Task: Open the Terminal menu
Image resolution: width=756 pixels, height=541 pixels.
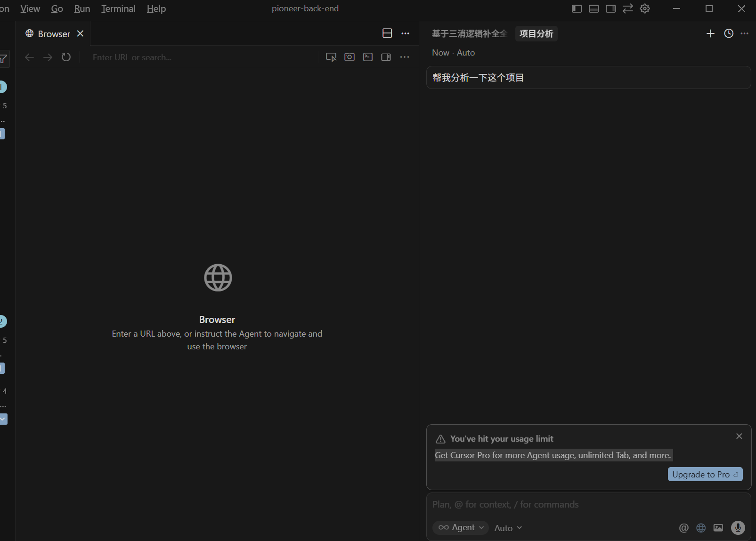Action: click(x=118, y=8)
